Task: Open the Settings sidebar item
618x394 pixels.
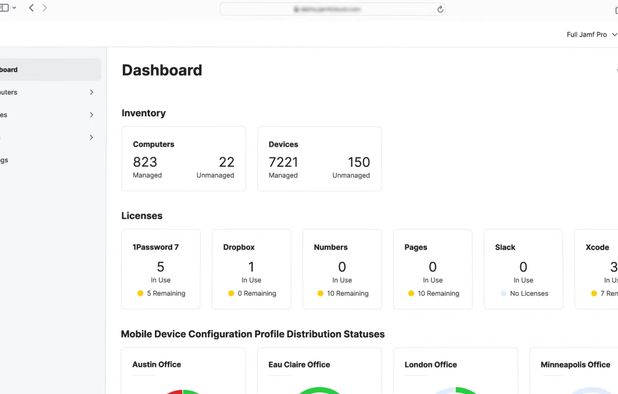Action: pos(4,160)
